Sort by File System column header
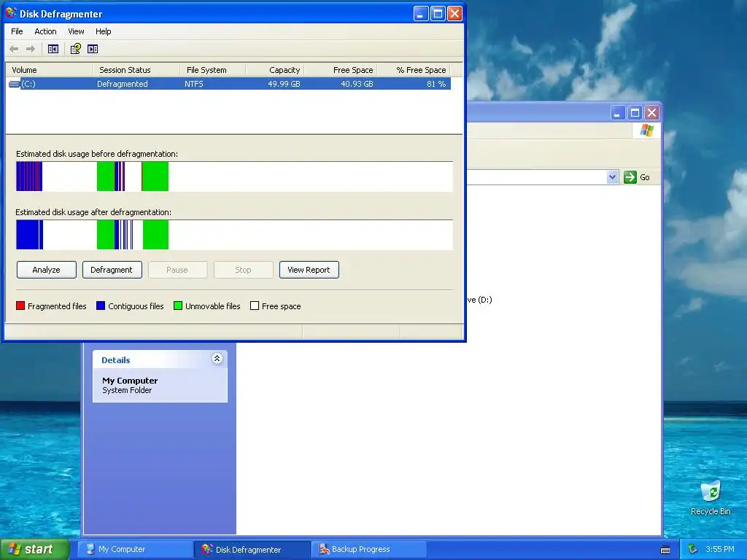This screenshot has width=747, height=560. [212, 70]
